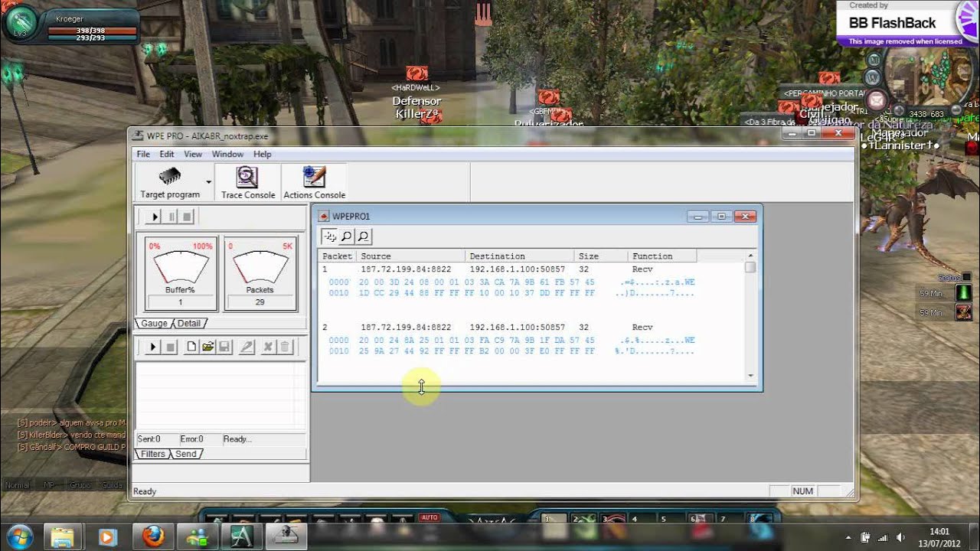Edit filter using the pencil icon
Viewport: 980px width, 551px height.
(x=247, y=347)
